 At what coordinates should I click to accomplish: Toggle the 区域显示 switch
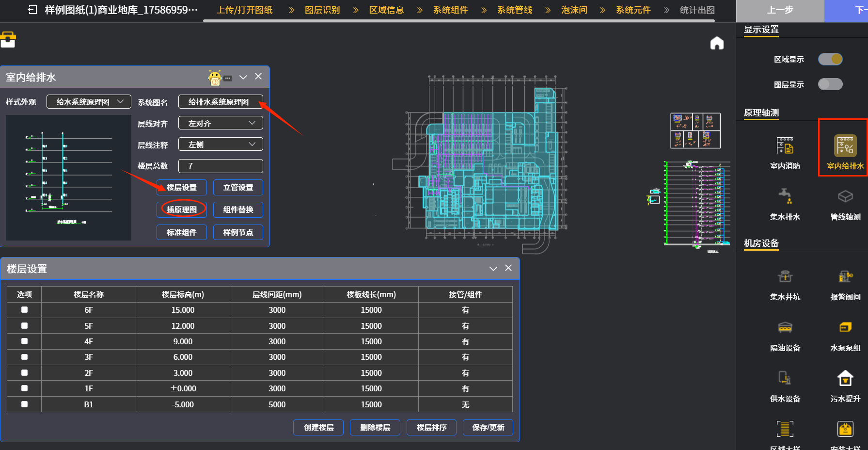click(830, 59)
